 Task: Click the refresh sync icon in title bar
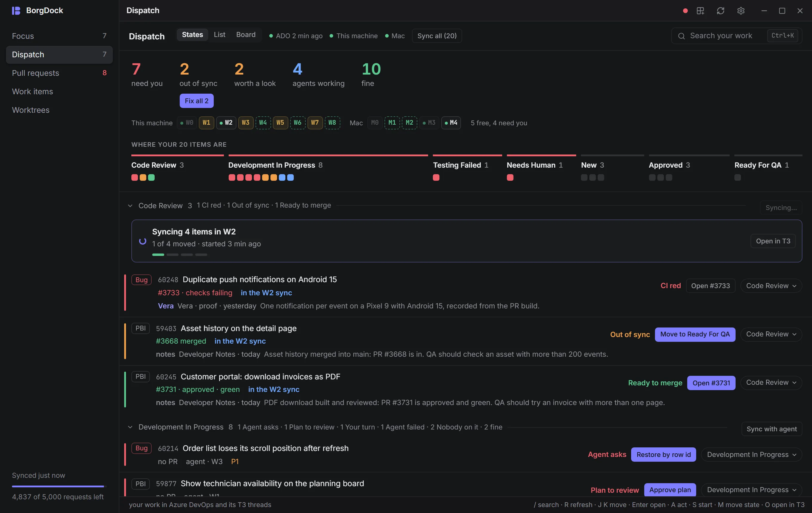(x=720, y=11)
